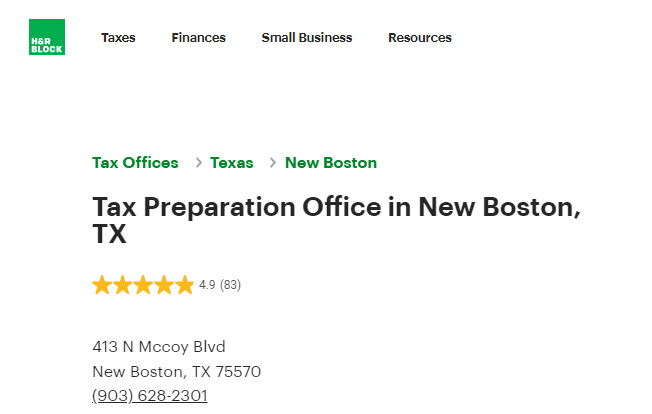Click the first rating star
Viewport: 652px width, 414px height.
pyautogui.click(x=102, y=285)
